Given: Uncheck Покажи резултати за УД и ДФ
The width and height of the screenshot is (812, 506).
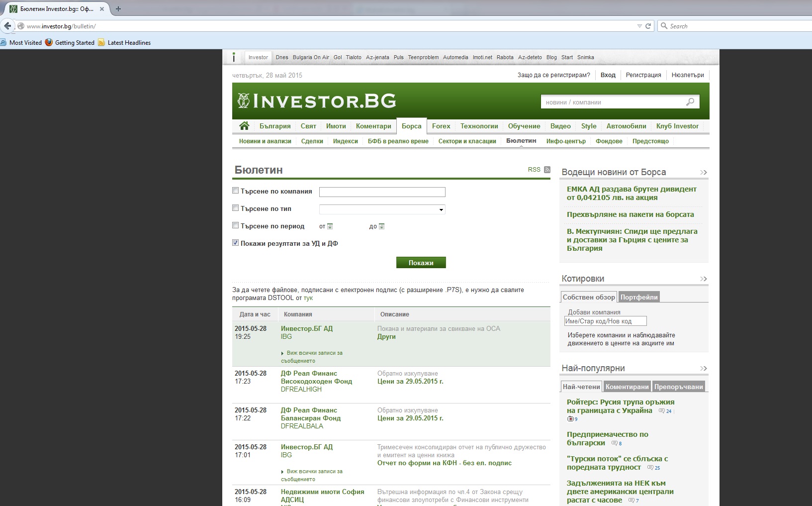Looking at the screenshot, I should click(x=236, y=243).
